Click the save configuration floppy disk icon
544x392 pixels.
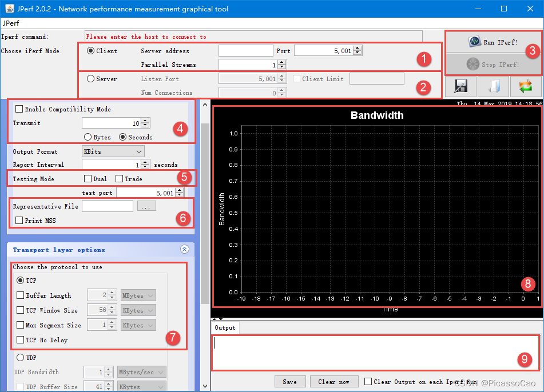point(461,86)
